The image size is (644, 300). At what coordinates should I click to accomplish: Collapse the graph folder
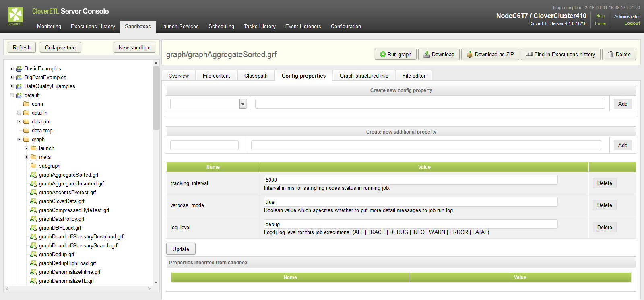click(19, 140)
